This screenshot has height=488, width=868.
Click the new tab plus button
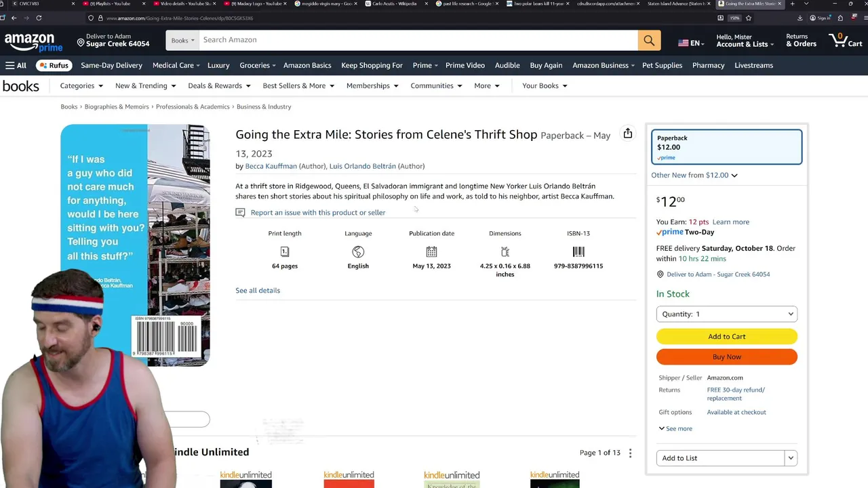792,4
